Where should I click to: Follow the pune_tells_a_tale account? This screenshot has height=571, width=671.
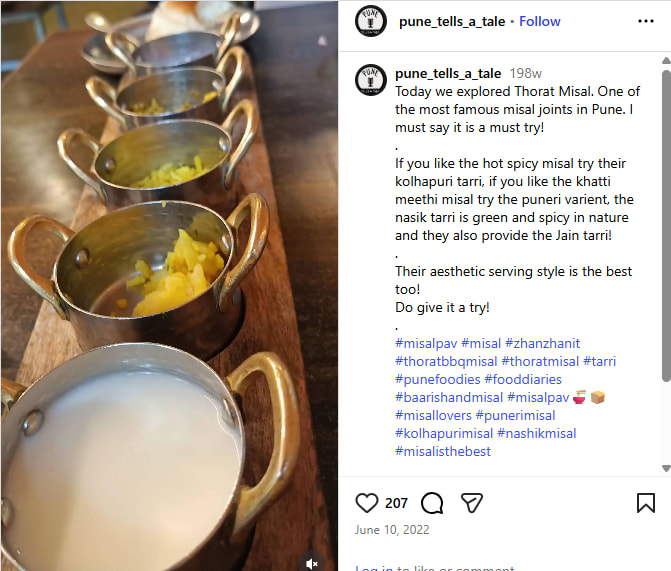540,21
